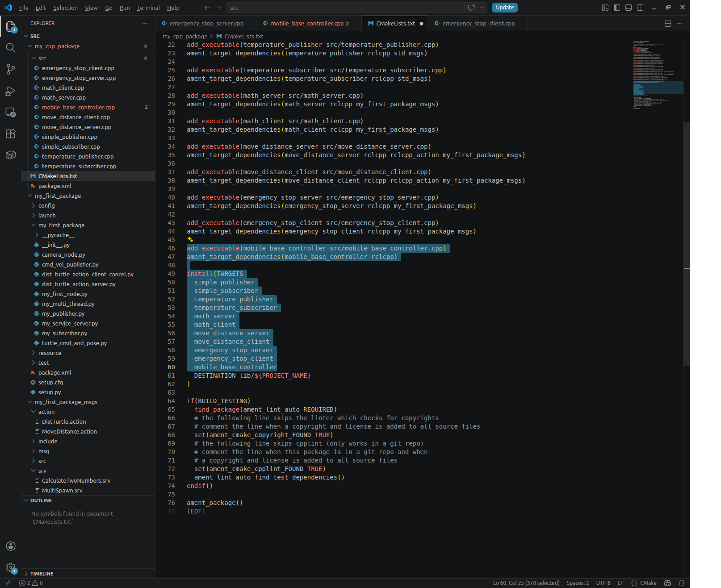The width and height of the screenshot is (721, 588).
Task: Go back with the navigation arrow
Action: [x=207, y=8]
